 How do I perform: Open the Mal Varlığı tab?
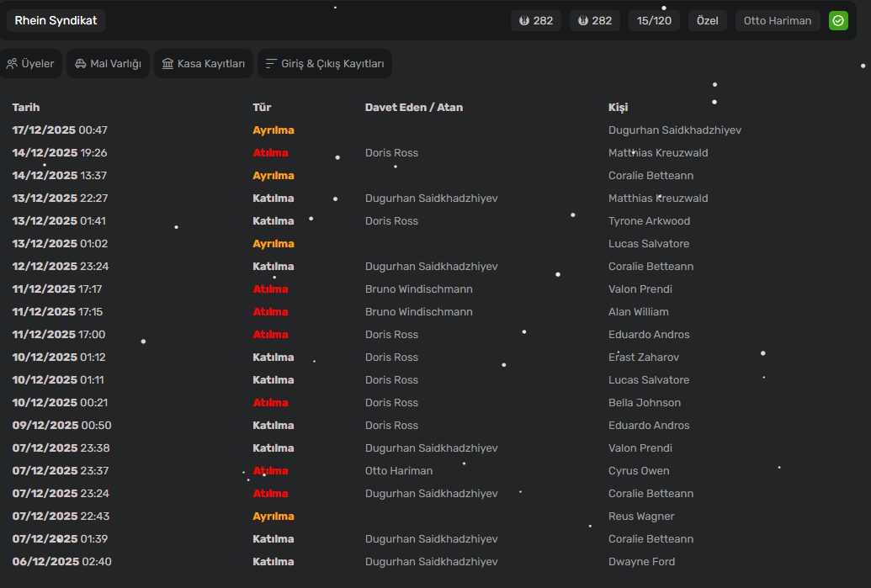pos(109,64)
